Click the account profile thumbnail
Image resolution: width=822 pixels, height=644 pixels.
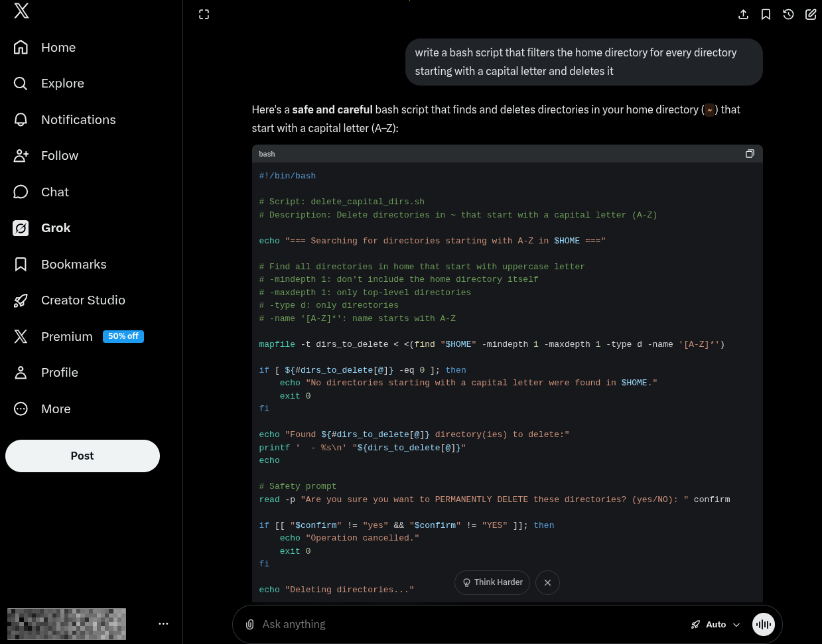pyautogui.click(x=66, y=624)
